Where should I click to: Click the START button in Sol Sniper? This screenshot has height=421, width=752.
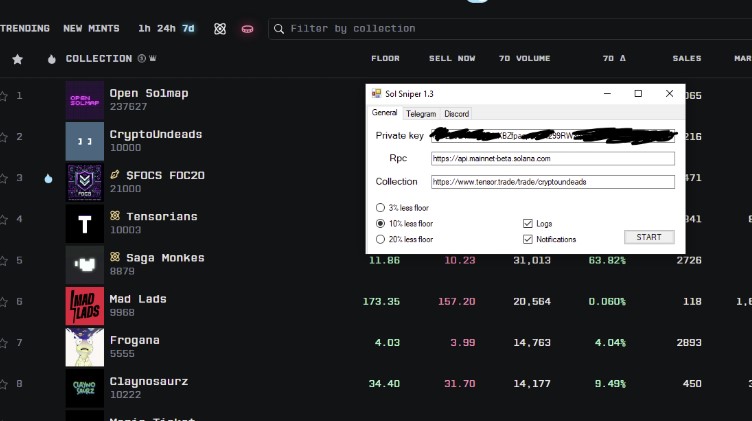(649, 237)
